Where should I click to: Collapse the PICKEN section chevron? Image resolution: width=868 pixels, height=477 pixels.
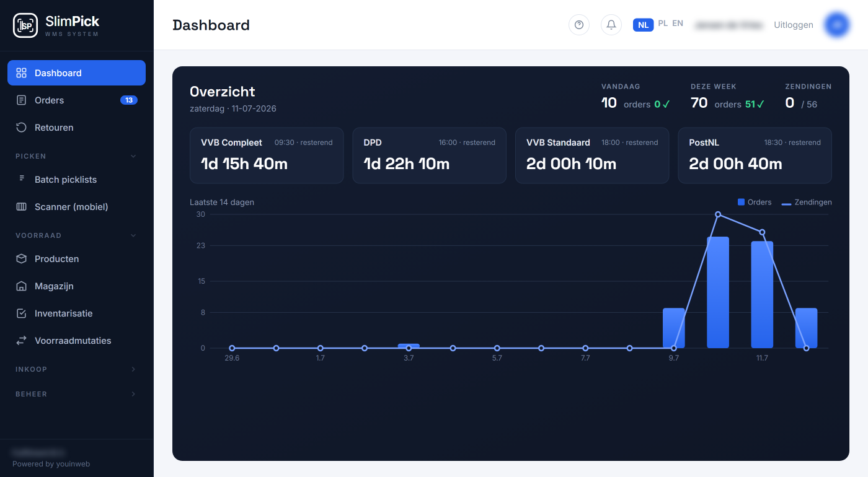pos(133,156)
